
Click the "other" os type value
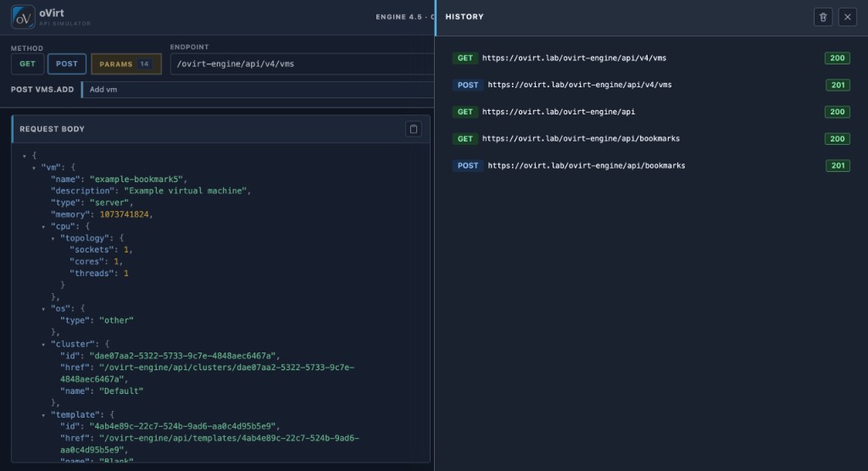(x=116, y=320)
